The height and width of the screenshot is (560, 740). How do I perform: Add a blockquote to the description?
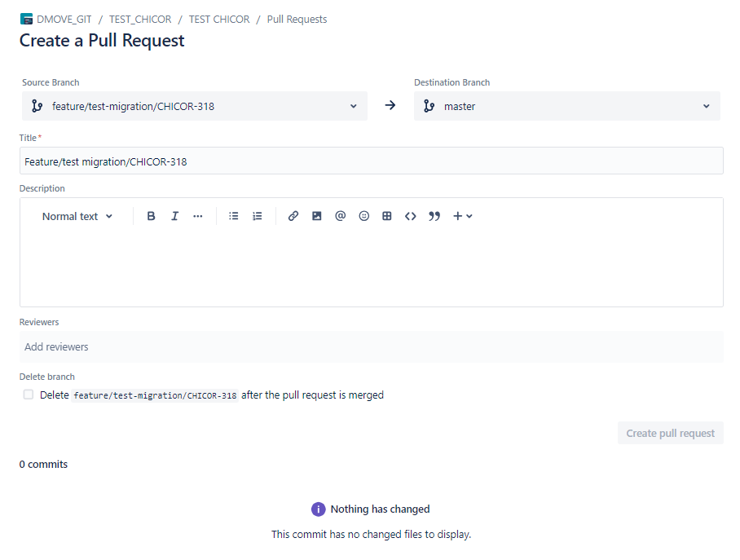[434, 216]
